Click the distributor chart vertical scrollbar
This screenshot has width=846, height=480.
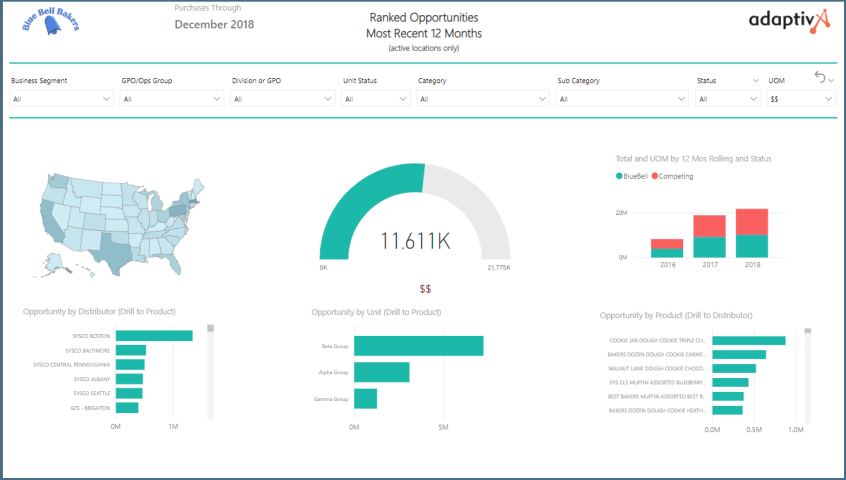(x=209, y=370)
